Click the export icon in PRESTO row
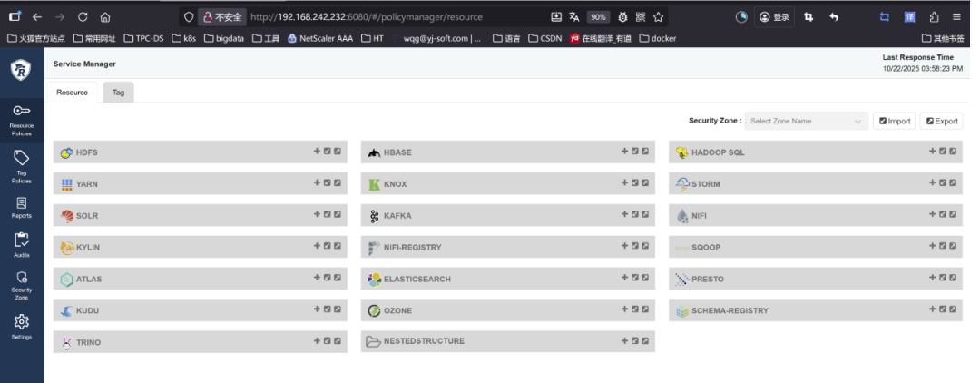The width and height of the screenshot is (980, 383). click(953, 278)
